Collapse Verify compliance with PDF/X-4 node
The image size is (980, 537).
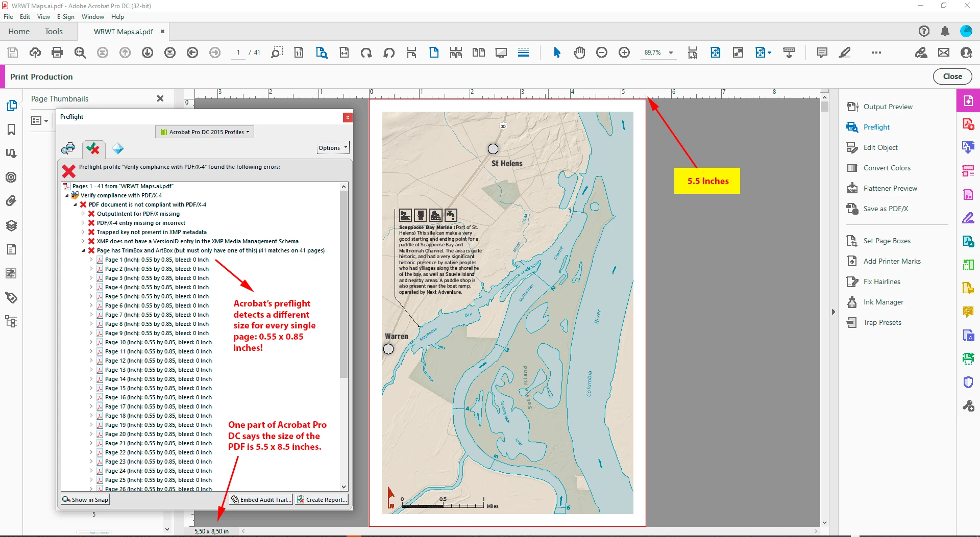click(67, 195)
